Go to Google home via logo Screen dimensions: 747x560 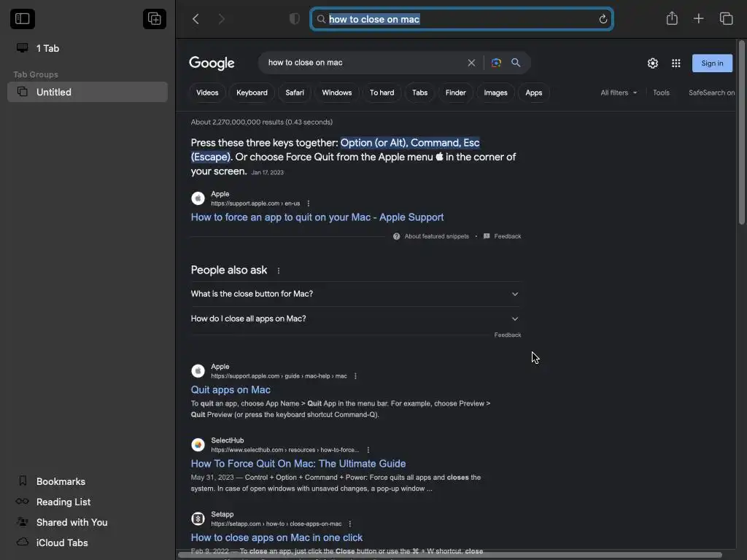tap(212, 63)
